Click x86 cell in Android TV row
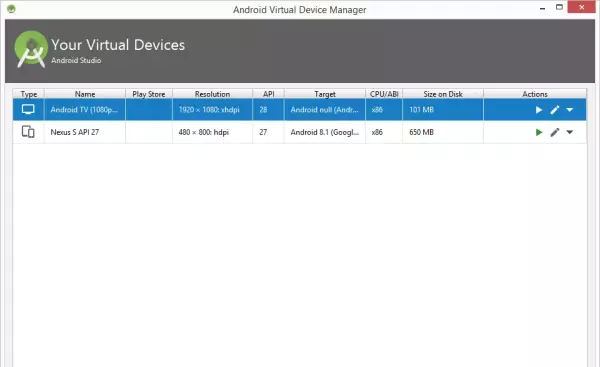 (x=384, y=110)
